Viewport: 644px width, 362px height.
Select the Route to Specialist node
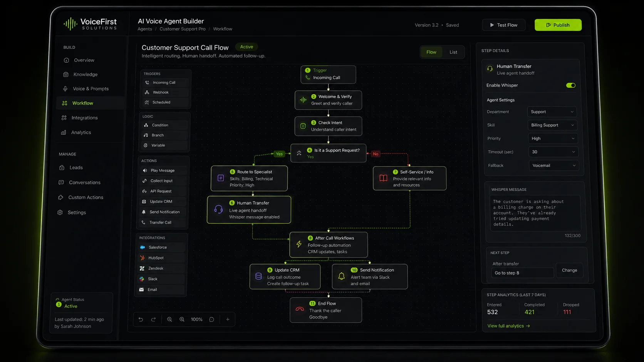[249, 178]
